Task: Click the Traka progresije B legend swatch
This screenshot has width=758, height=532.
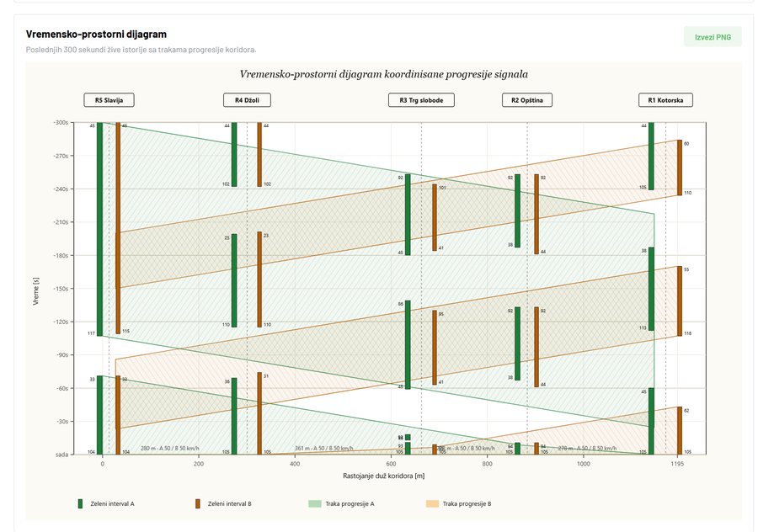Action: (x=432, y=503)
